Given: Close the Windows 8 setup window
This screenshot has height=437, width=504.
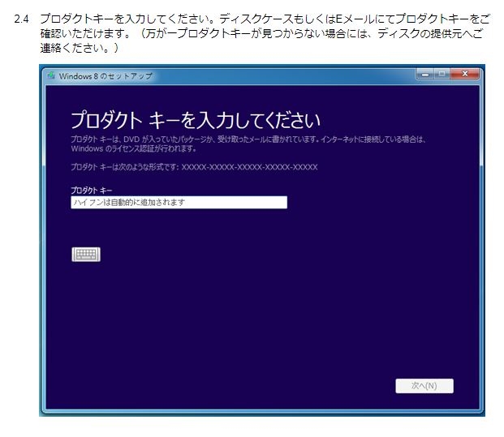Looking at the screenshot, I should (464, 74).
